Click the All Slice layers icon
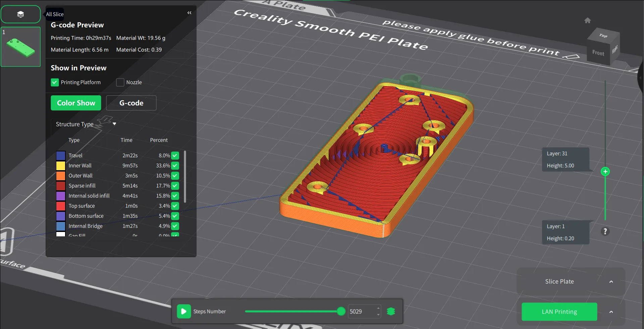The height and width of the screenshot is (329, 644). pos(20,14)
